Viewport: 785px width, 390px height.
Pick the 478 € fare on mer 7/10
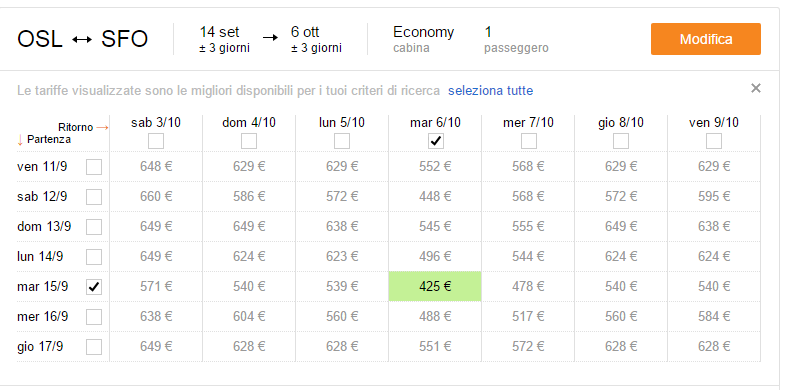(x=528, y=286)
